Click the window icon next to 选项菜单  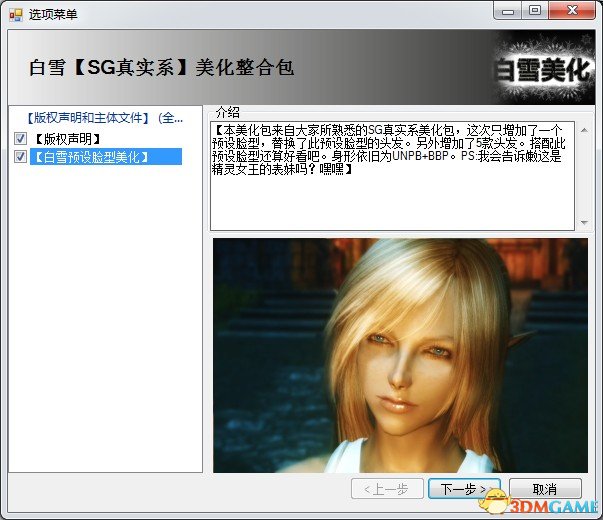(x=16, y=15)
